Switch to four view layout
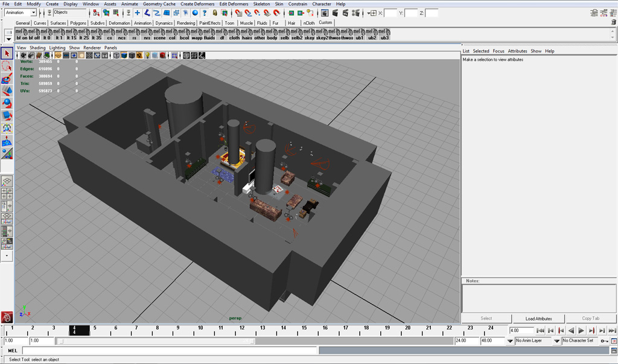The height and width of the screenshot is (364, 618). pyautogui.click(x=7, y=194)
